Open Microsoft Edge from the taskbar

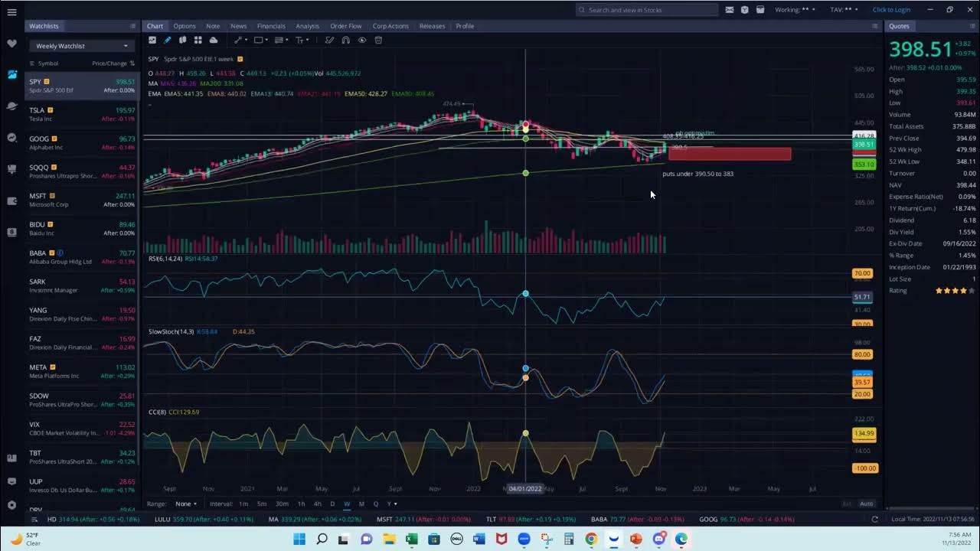681,539
